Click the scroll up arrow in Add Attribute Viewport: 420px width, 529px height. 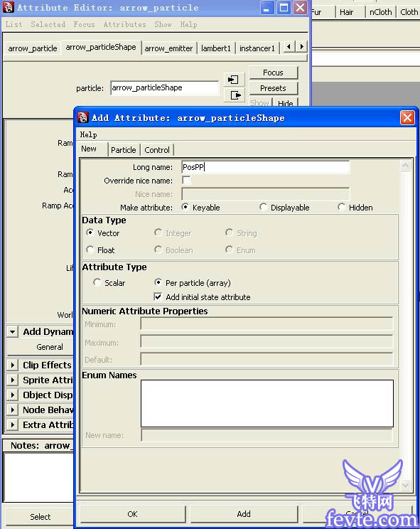pos(406,165)
